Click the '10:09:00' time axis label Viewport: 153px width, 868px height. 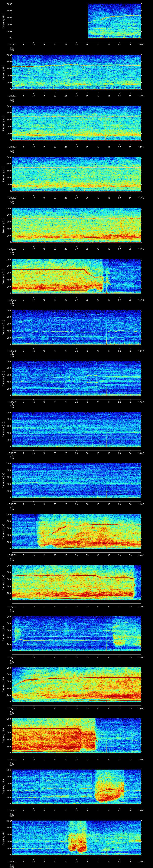point(12,44)
